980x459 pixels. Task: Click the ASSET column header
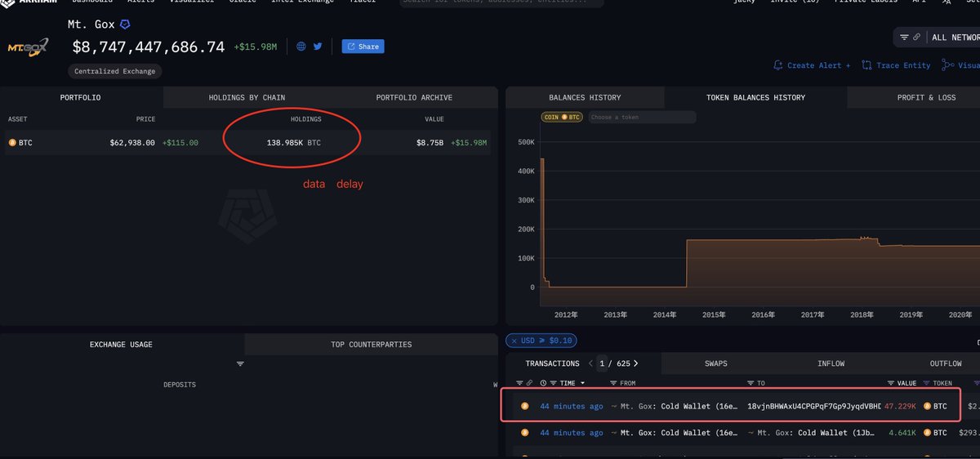point(18,119)
